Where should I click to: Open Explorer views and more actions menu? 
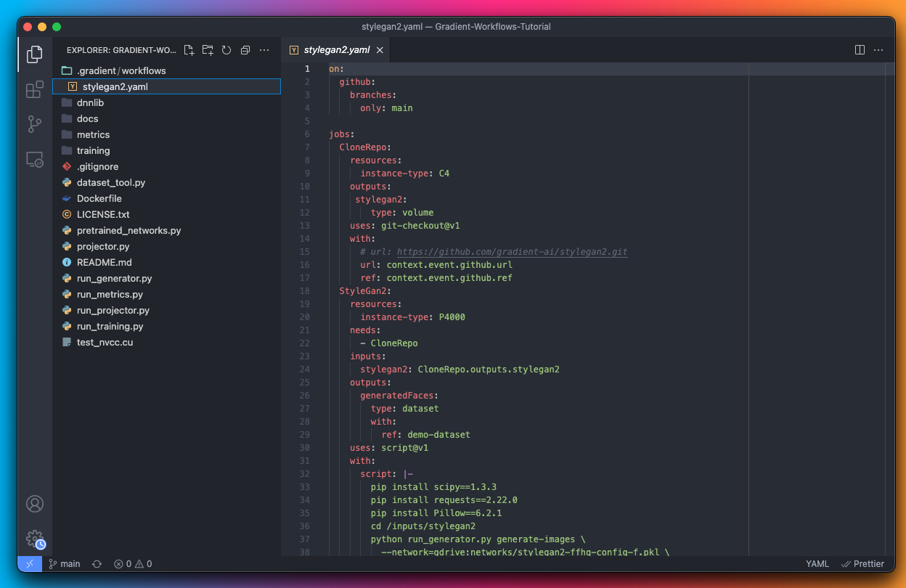(264, 50)
